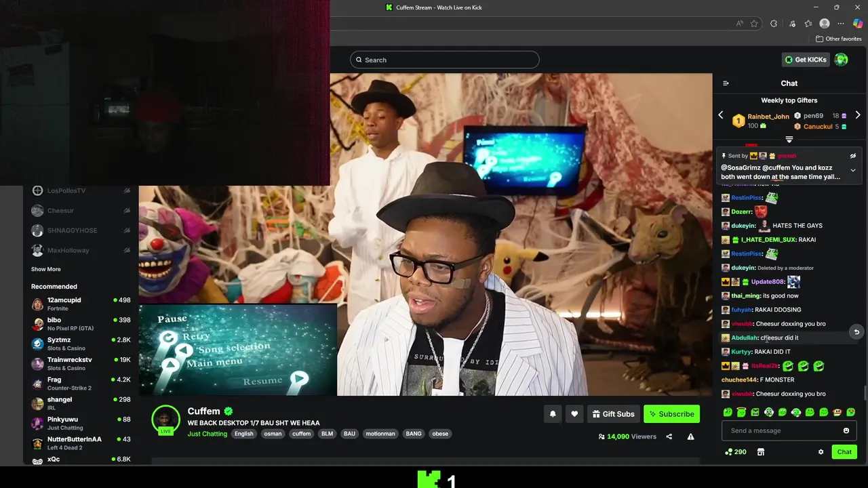The width and height of the screenshot is (868, 488).
Task: Open the user account avatar menu
Action: coord(842,60)
